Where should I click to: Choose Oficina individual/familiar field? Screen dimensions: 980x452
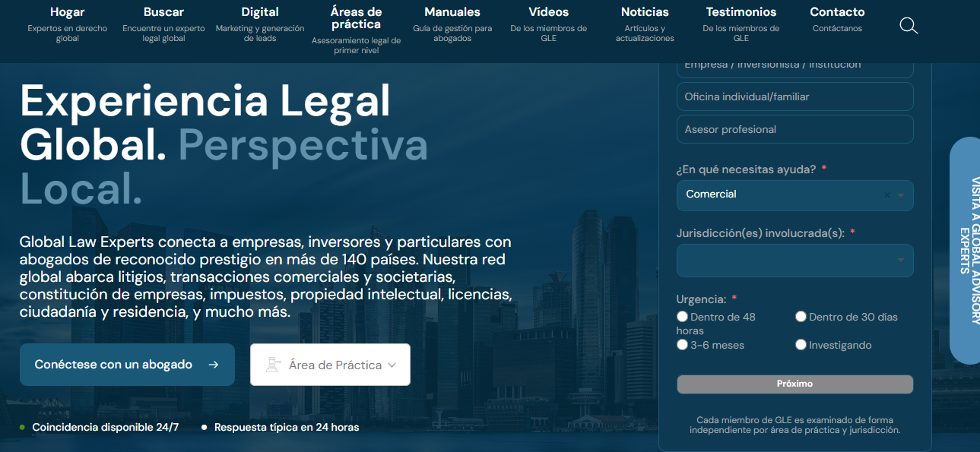(794, 96)
